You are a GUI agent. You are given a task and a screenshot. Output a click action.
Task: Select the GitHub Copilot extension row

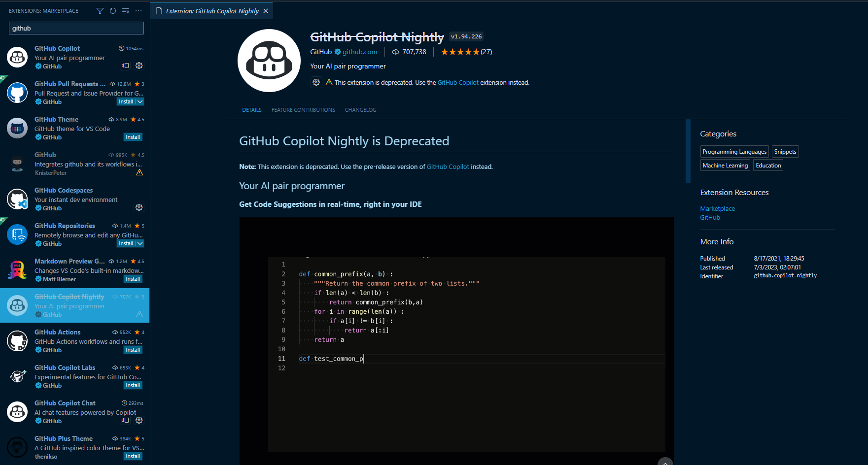75,57
